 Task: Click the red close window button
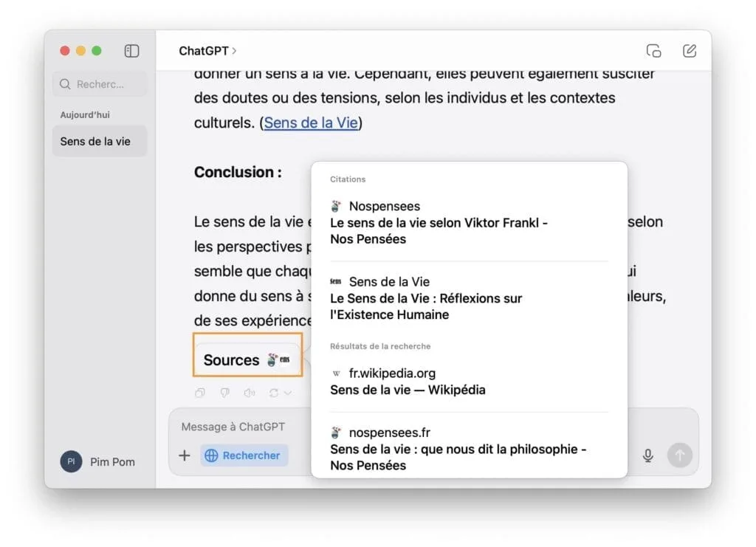[65, 51]
